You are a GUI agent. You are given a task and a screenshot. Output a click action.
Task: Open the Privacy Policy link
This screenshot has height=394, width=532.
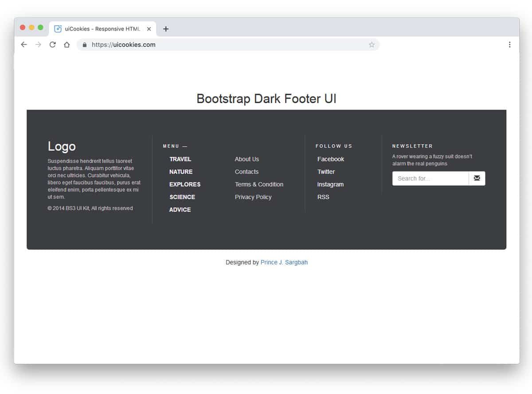[x=253, y=197]
